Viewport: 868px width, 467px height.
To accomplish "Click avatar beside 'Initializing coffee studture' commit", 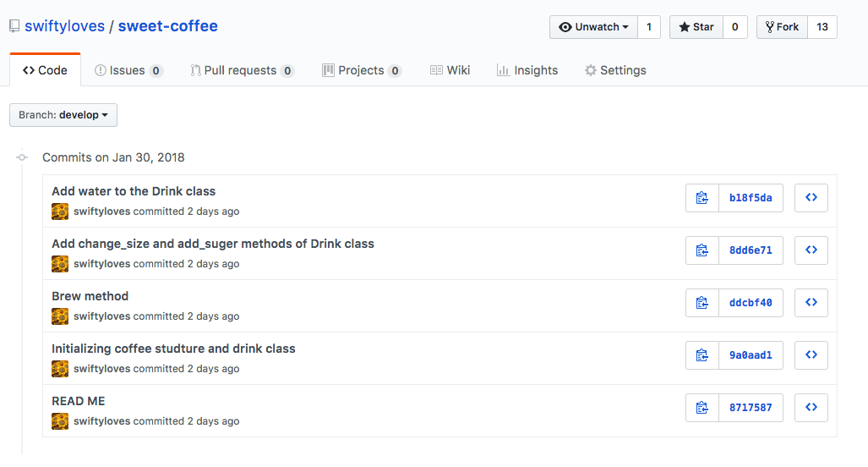I will click(x=60, y=369).
